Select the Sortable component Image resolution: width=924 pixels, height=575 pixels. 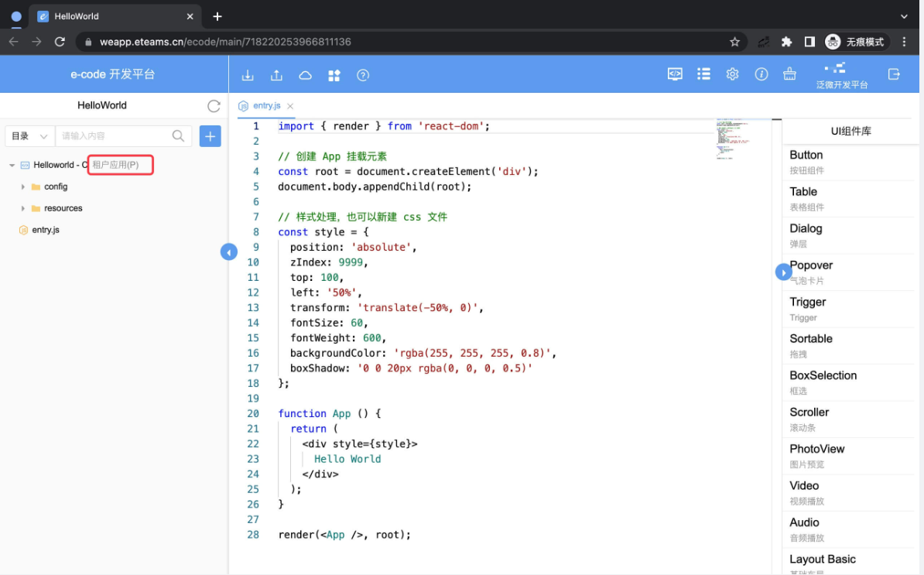[x=849, y=346]
